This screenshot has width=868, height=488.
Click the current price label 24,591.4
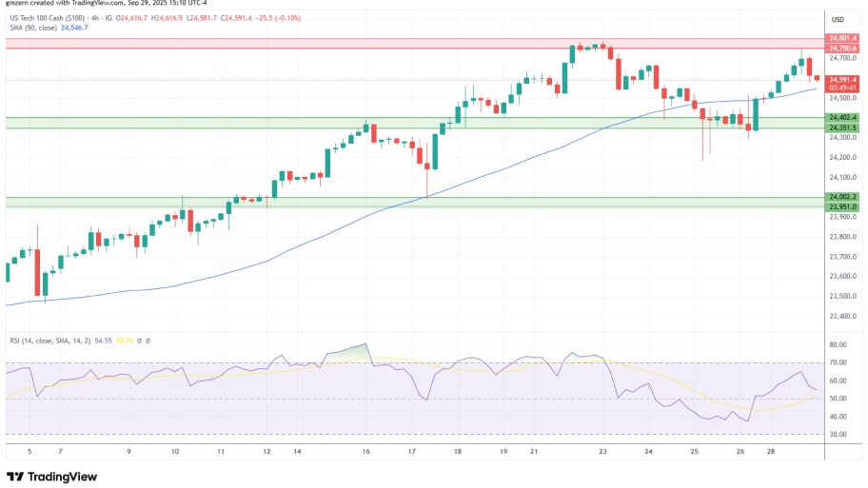pos(842,80)
